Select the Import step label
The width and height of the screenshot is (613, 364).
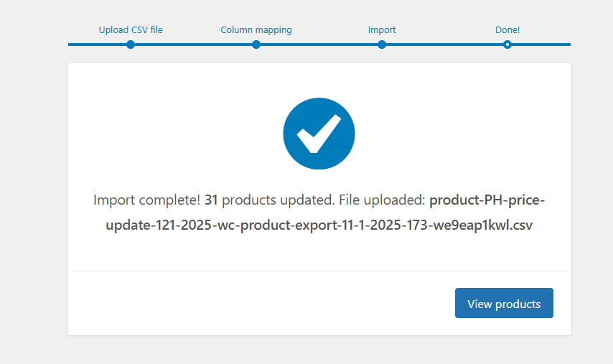382,30
